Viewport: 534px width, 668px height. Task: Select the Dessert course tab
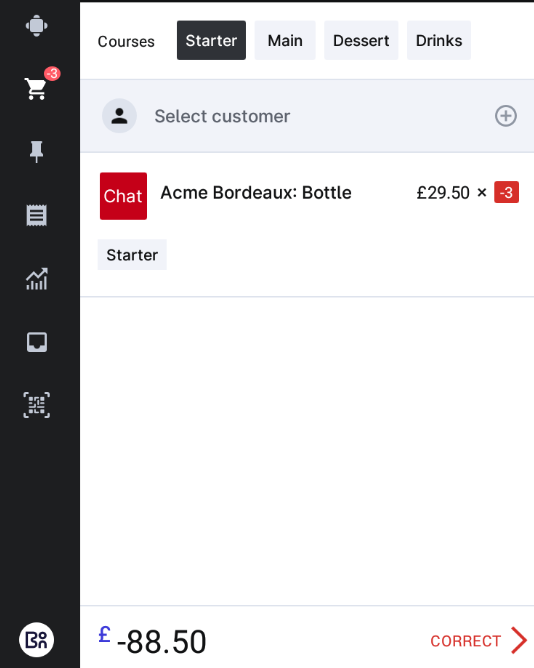(361, 40)
